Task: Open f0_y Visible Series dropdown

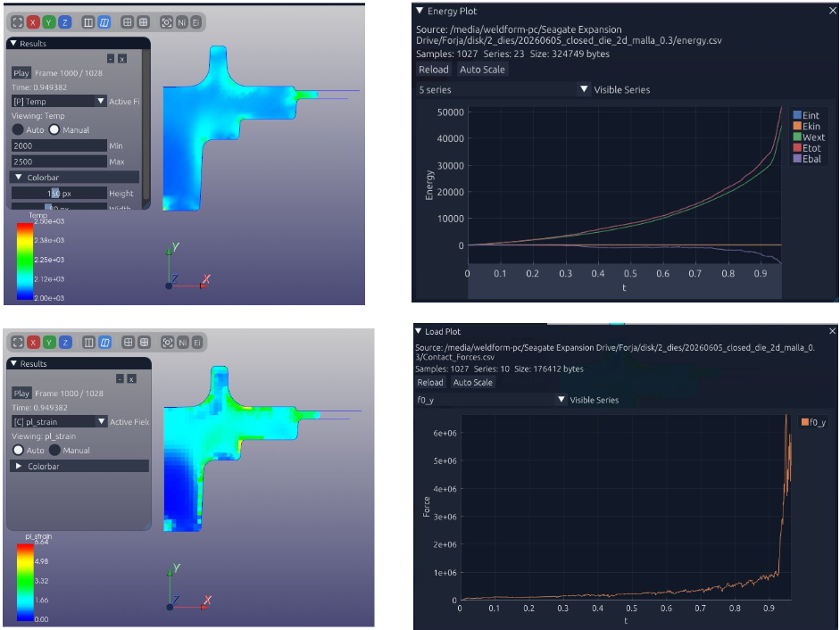Action: pos(491,400)
